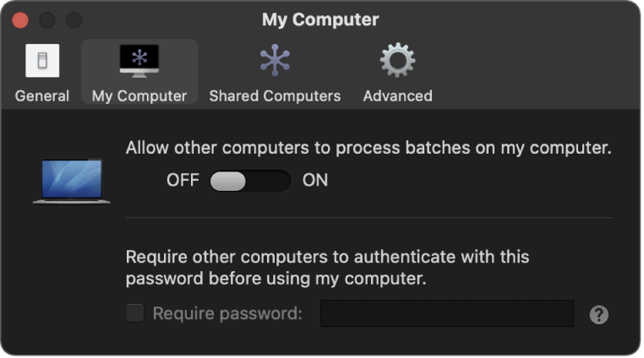Click the Shared Computers network icon

pyautogui.click(x=275, y=61)
